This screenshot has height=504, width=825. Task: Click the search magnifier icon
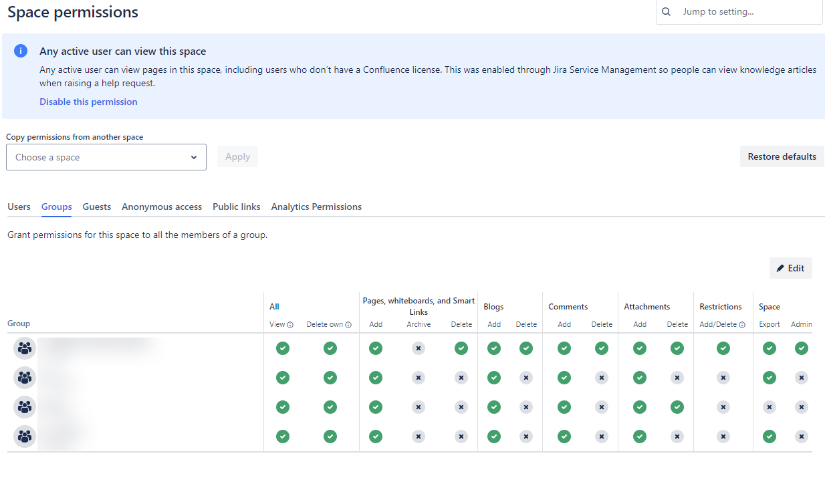(666, 11)
